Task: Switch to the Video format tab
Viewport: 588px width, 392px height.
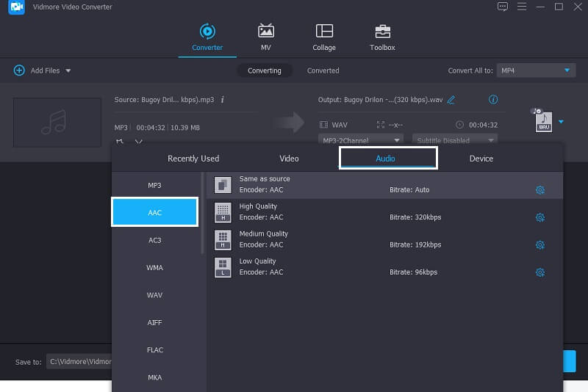Action: pos(289,159)
